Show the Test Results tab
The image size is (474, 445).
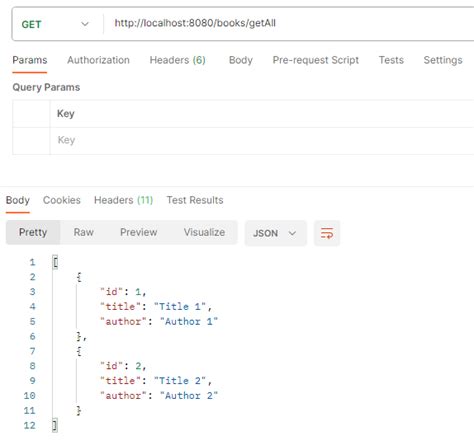tap(195, 200)
